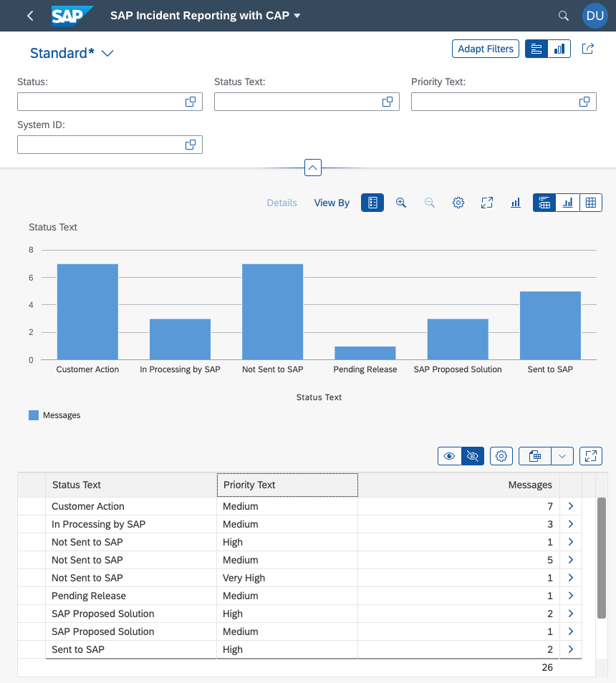Navigate to Customer Action row details

pyautogui.click(x=571, y=506)
